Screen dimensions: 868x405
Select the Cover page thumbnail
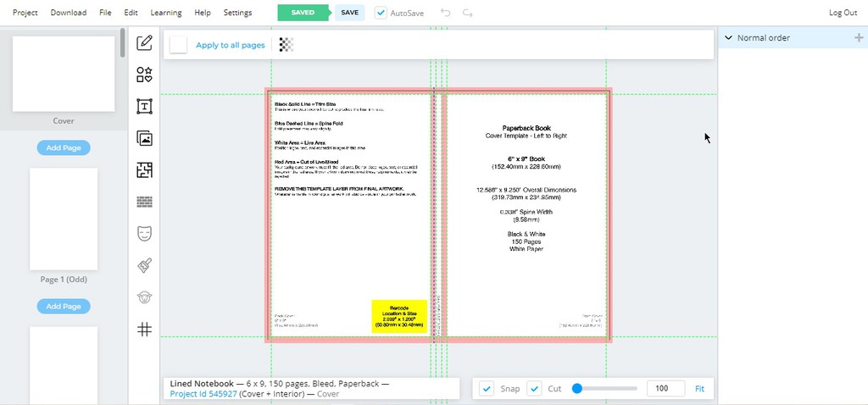click(x=64, y=75)
